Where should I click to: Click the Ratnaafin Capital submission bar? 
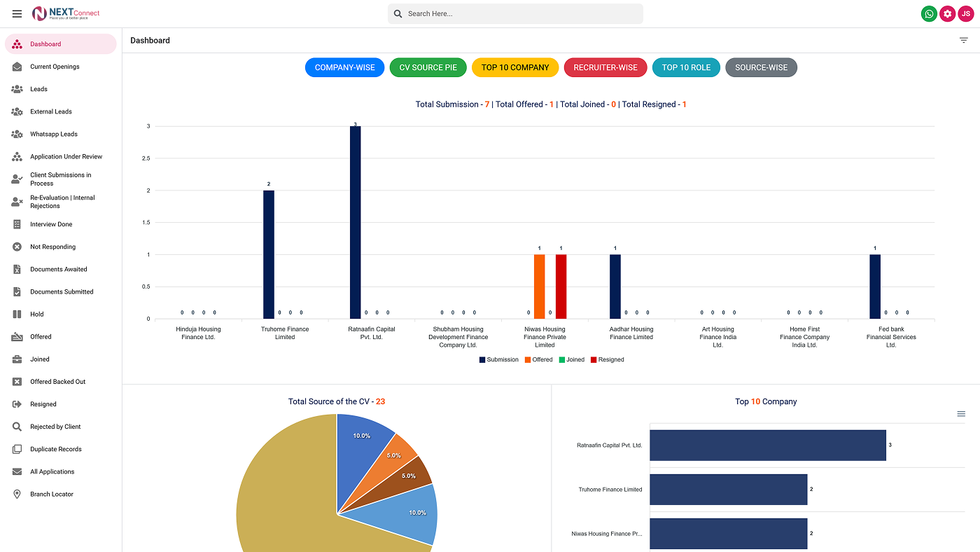click(x=356, y=223)
